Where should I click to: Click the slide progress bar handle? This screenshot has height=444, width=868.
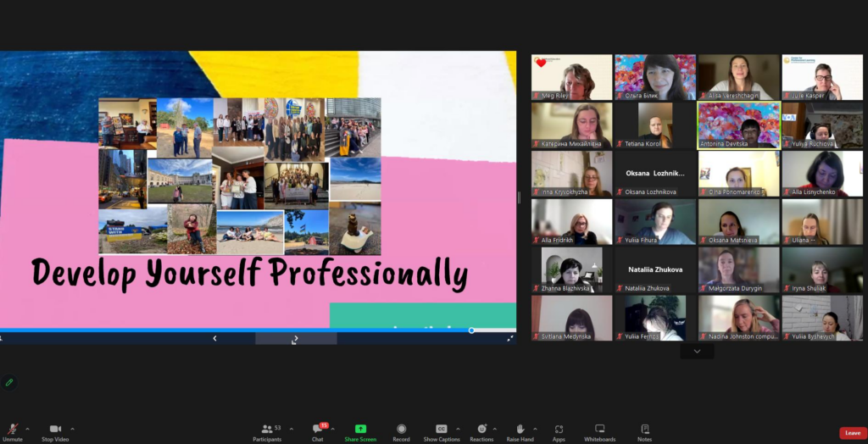click(x=471, y=330)
